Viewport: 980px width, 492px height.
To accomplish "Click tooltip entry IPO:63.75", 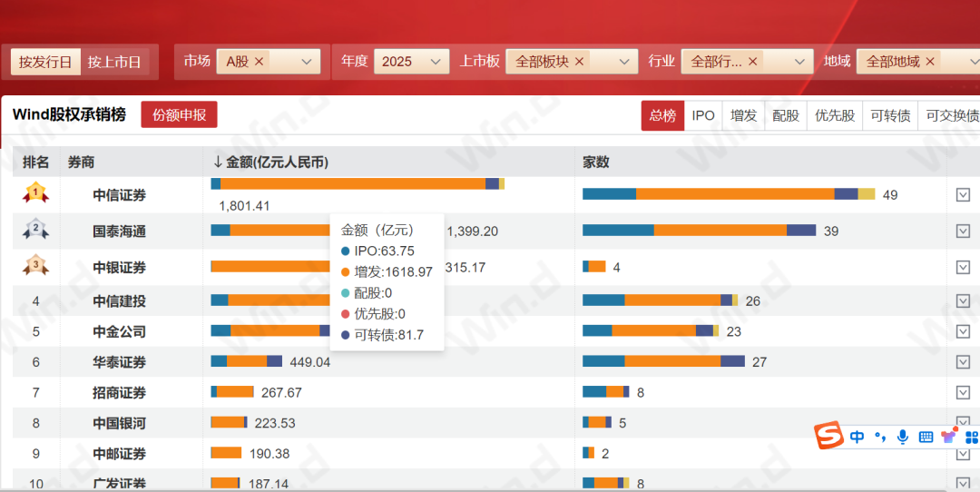I will click(377, 251).
